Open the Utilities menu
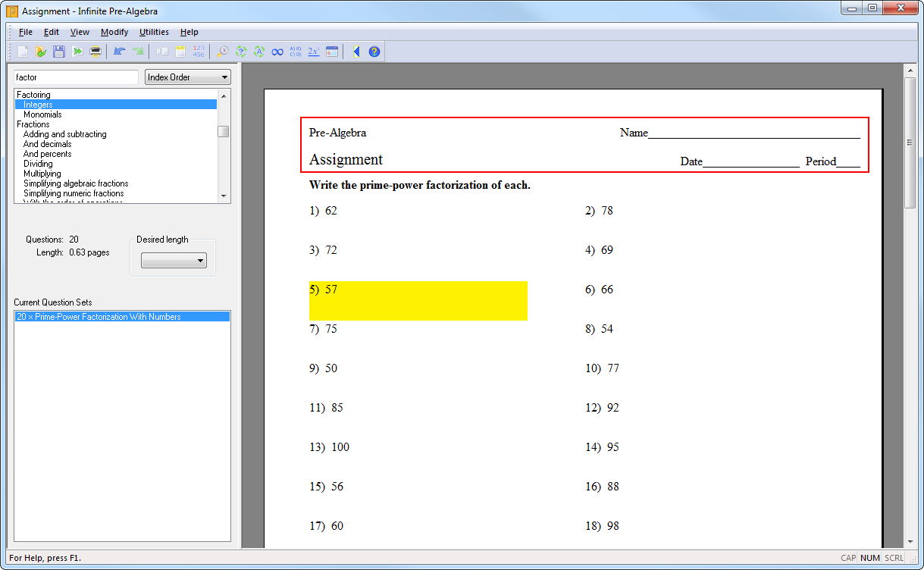The image size is (924, 570). 154,32
